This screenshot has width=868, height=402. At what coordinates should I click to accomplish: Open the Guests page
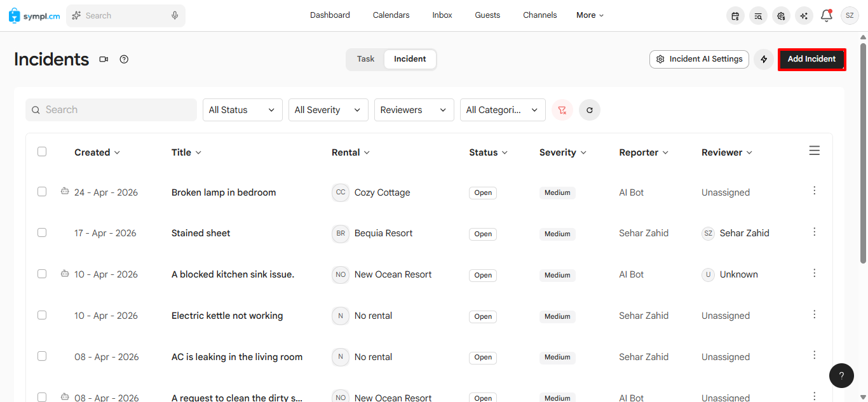click(x=487, y=15)
